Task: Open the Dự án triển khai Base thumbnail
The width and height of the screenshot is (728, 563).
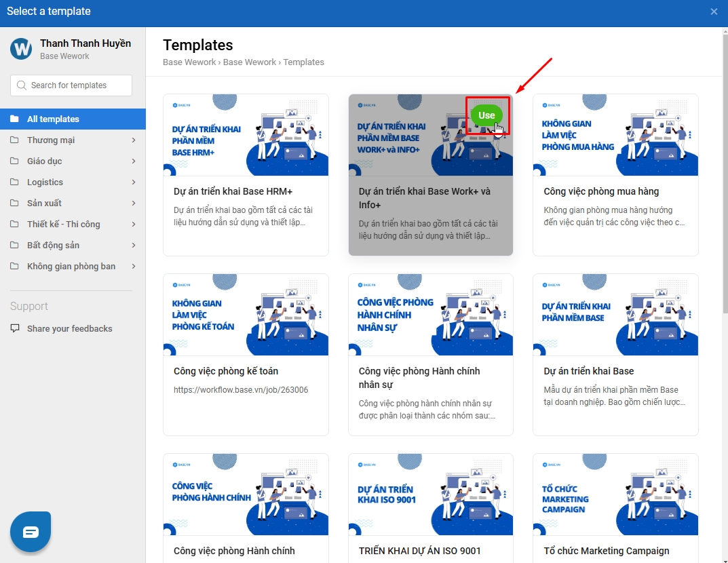Action: (x=615, y=315)
